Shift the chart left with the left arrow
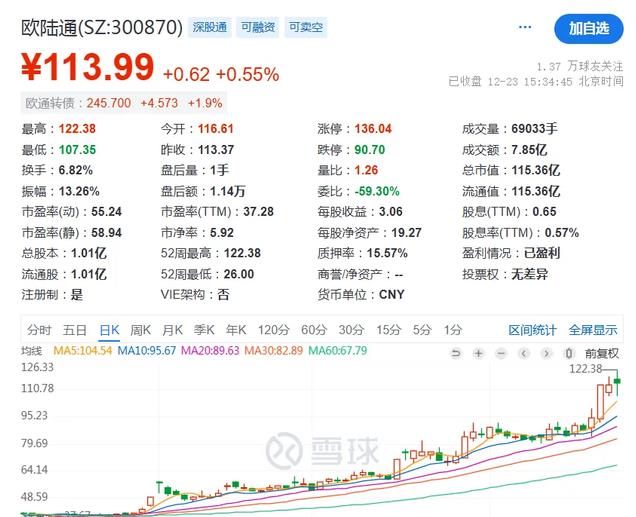The image size is (636, 517). (524, 354)
